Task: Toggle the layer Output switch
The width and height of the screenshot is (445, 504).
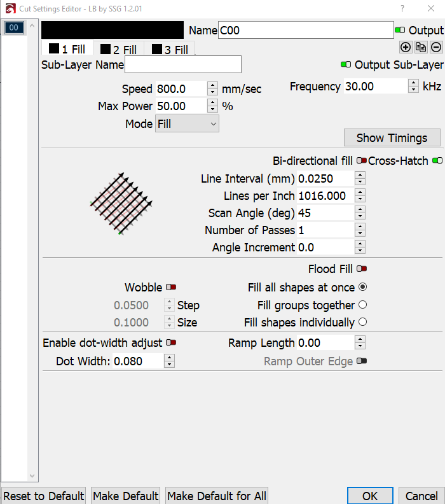Action: (400, 30)
